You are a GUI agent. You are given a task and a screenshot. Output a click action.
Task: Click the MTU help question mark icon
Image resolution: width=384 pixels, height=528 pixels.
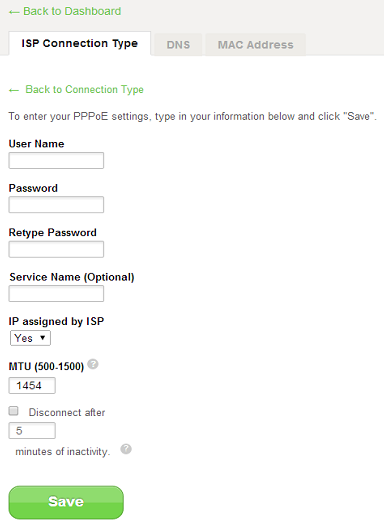pyautogui.click(x=93, y=364)
